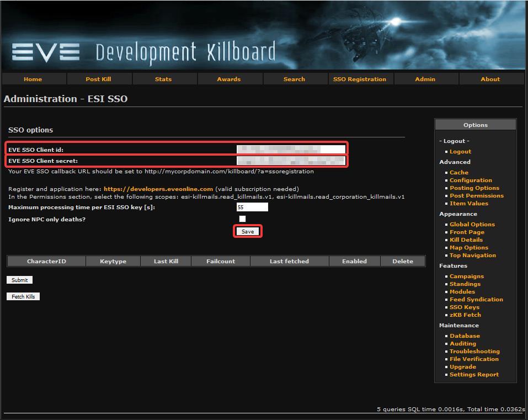Open the Home menu item

coord(33,79)
